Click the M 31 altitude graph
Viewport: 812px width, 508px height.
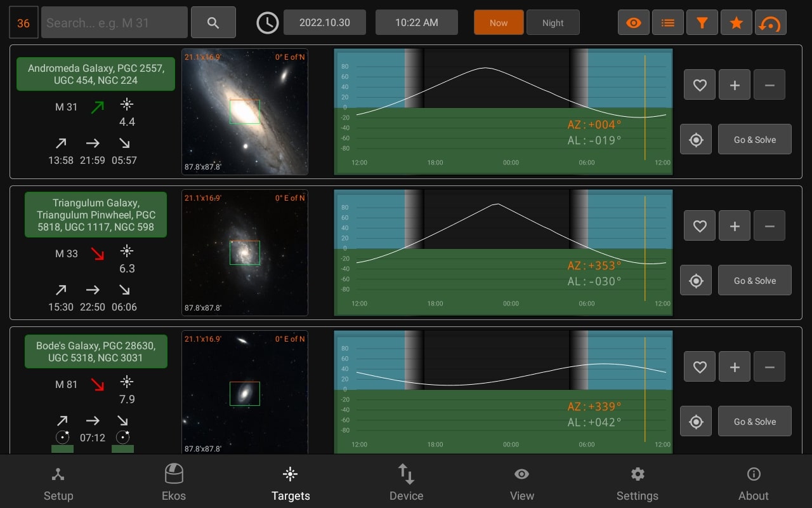pos(503,112)
